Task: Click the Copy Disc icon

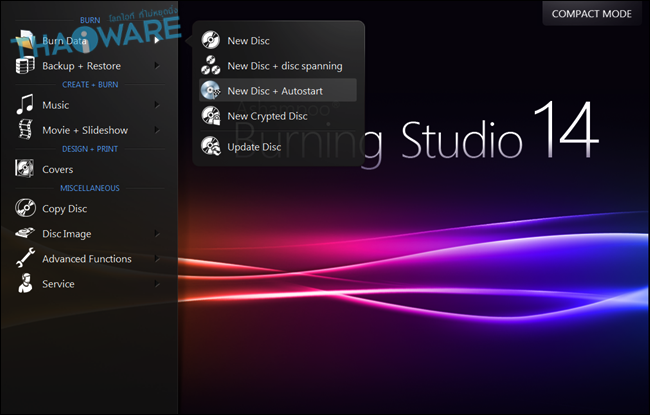Action: click(x=25, y=208)
